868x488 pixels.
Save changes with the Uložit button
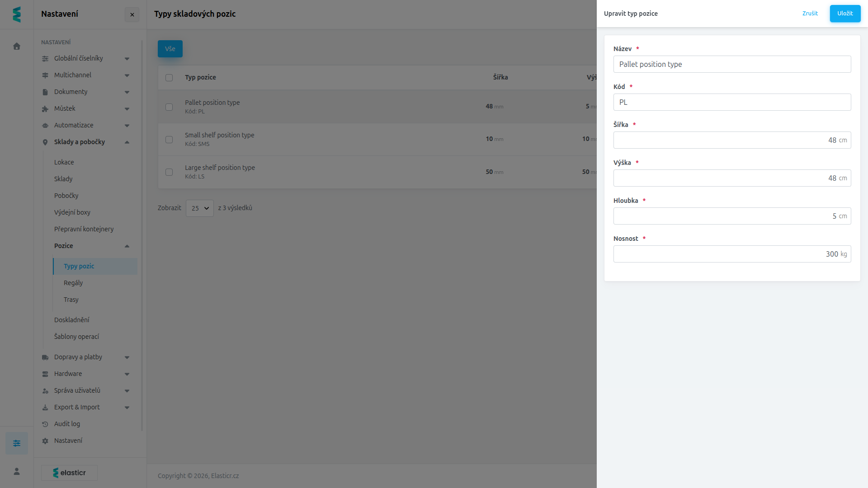pyautogui.click(x=845, y=14)
